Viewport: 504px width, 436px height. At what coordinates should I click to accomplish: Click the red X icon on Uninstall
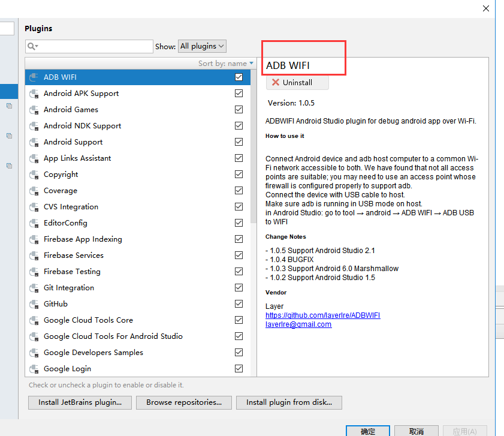(276, 82)
